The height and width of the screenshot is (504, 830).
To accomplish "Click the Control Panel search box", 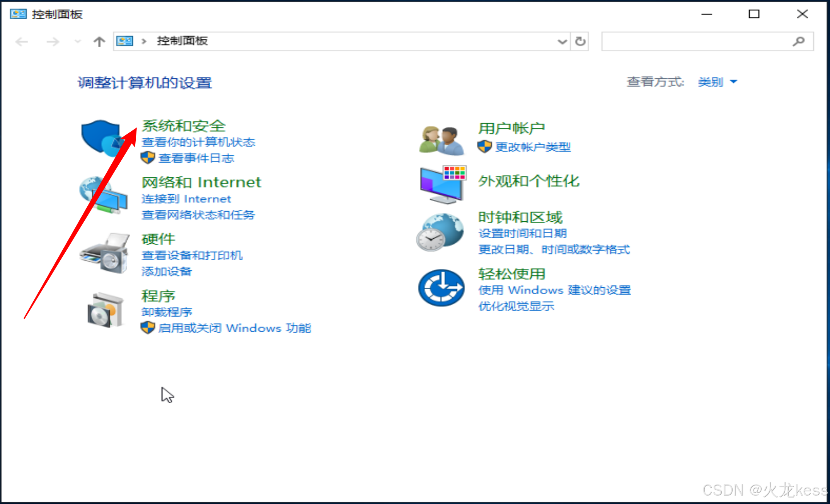I will pos(696,41).
